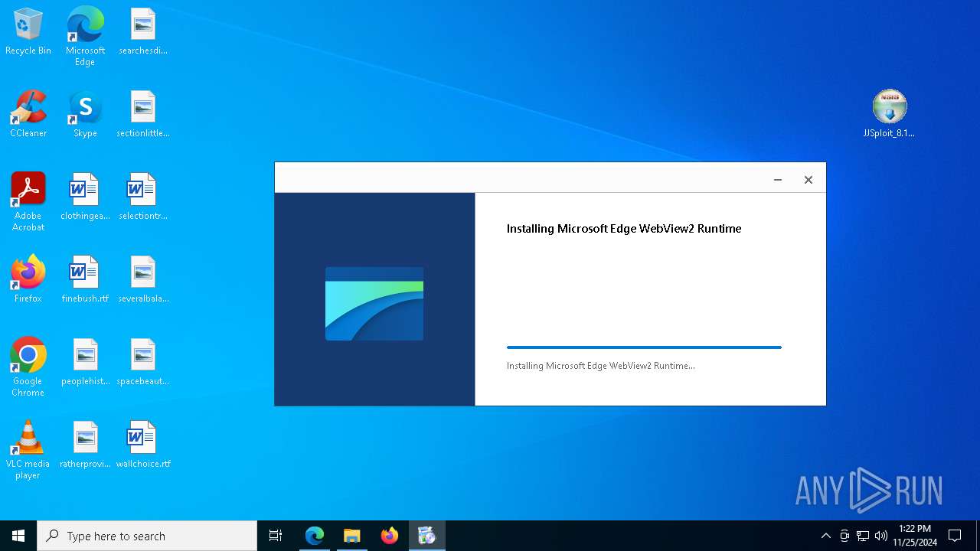Switch to the installer taskbar item
980x551 pixels.
coord(426,536)
